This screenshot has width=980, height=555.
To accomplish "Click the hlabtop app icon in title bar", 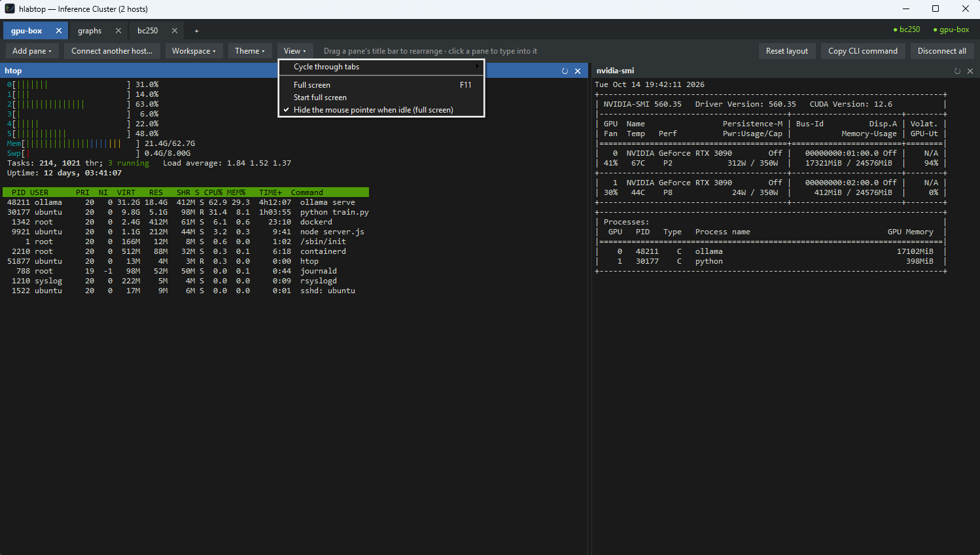I will tap(10, 9).
